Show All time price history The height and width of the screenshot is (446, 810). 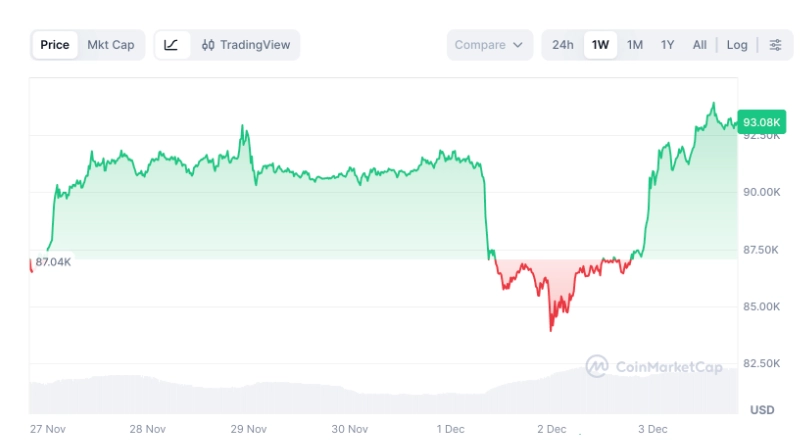(x=700, y=45)
